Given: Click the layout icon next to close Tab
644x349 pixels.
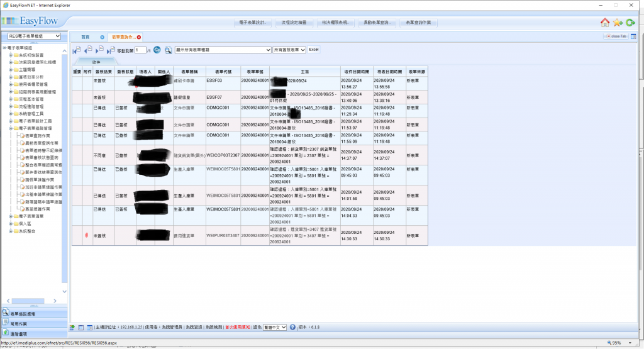Looking at the screenshot, I should (x=633, y=36).
